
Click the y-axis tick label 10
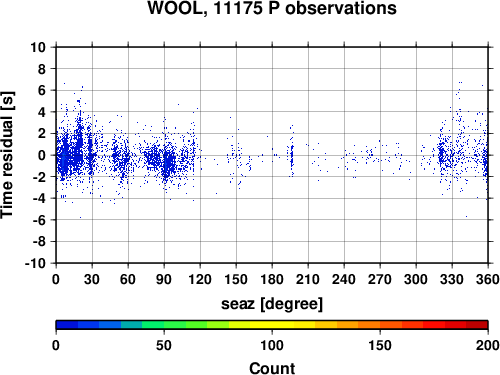38,47
